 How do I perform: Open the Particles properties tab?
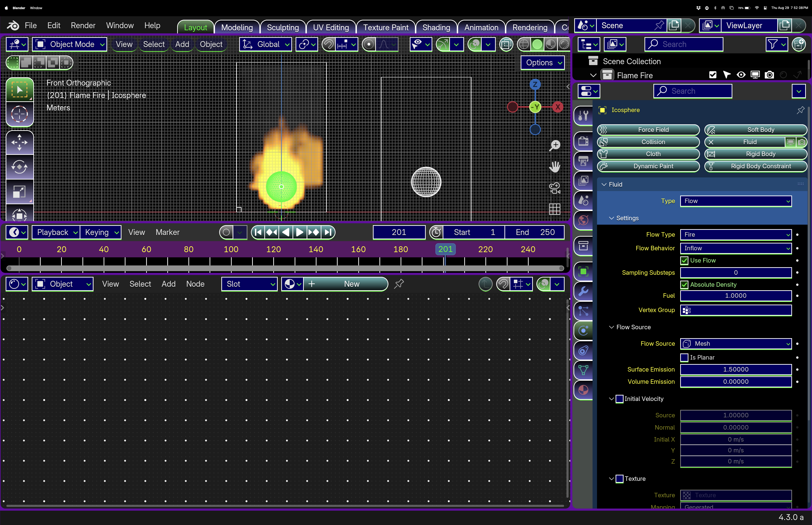583,311
